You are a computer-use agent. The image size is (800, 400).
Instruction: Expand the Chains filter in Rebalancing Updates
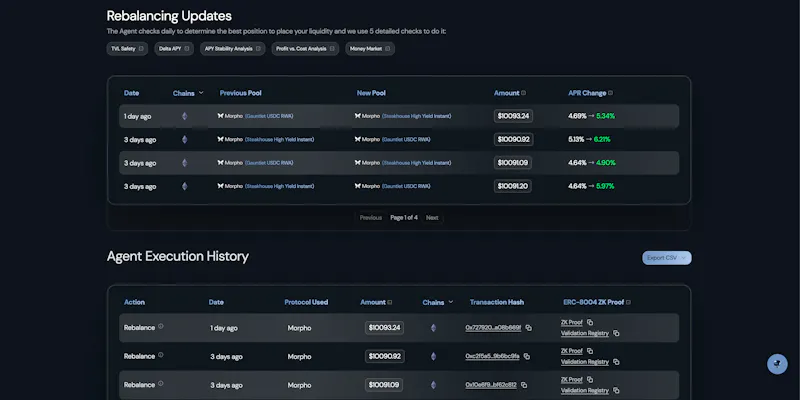[x=188, y=93]
